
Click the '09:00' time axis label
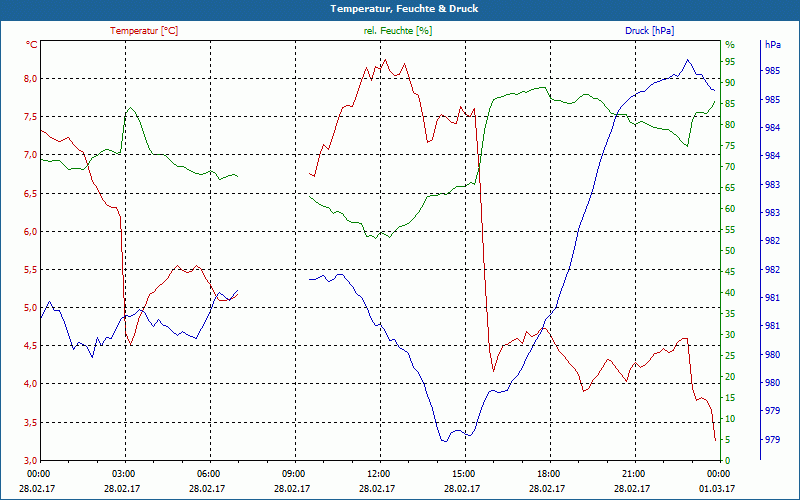(295, 473)
